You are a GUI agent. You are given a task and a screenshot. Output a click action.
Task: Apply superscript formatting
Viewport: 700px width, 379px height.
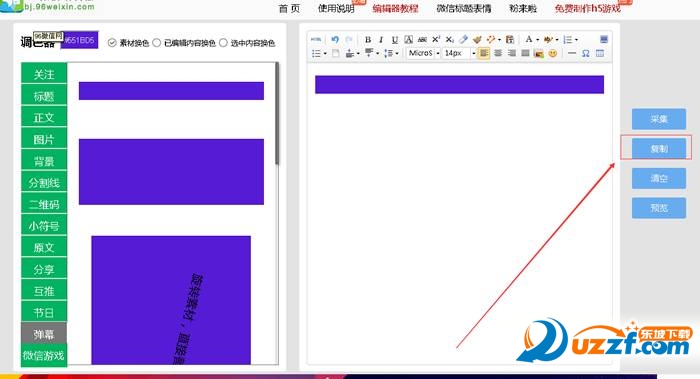pyautogui.click(x=436, y=39)
